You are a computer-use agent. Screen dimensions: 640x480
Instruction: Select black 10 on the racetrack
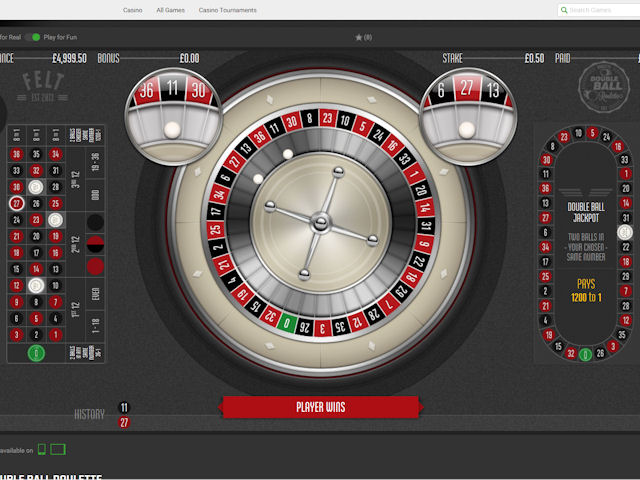(578, 133)
